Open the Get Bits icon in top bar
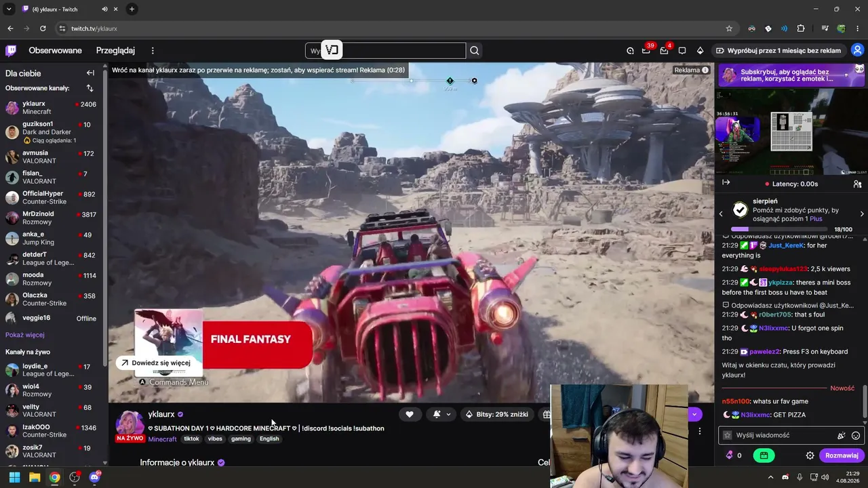The width and height of the screenshot is (868, 488). tap(700, 50)
